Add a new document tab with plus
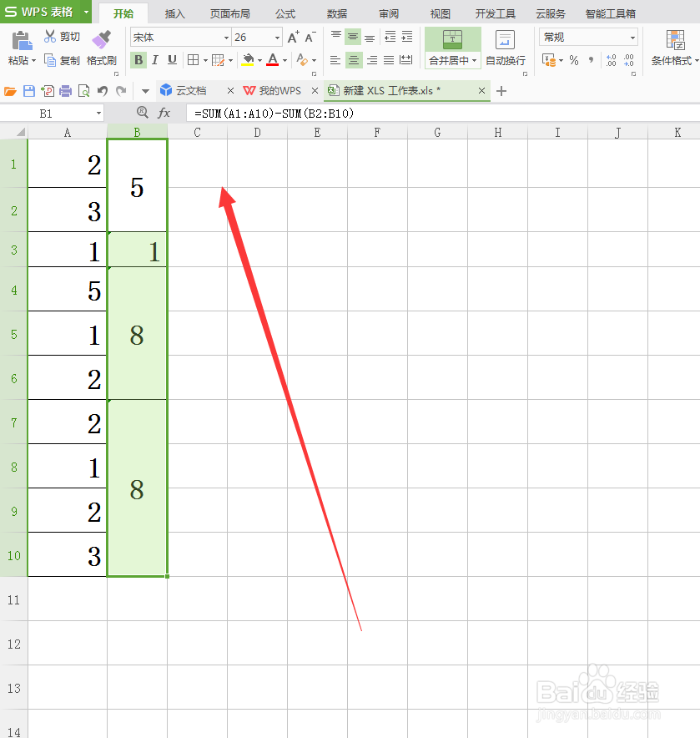Viewport: 700px width, 738px height. [501, 91]
